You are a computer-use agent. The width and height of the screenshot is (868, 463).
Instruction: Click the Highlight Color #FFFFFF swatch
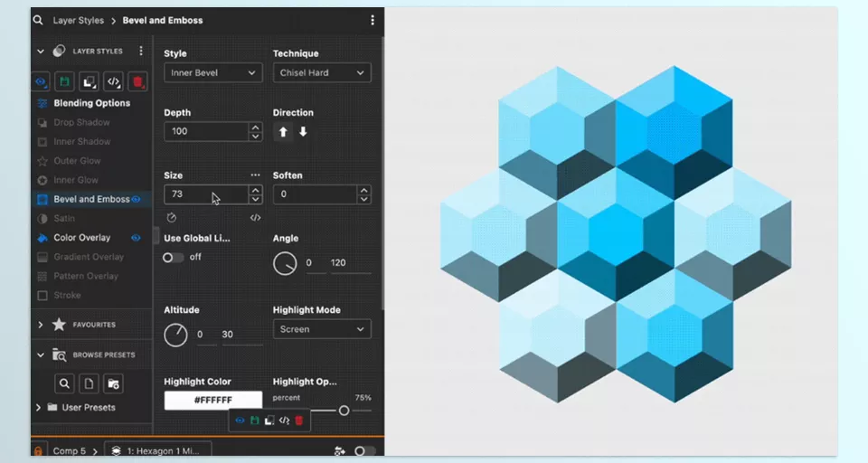(x=213, y=400)
